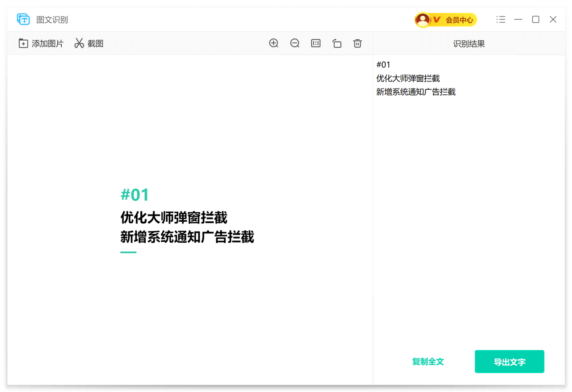Place cursor in result line 优化大师弹窗拦截
This screenshot has height=392, width=572.
408,79
